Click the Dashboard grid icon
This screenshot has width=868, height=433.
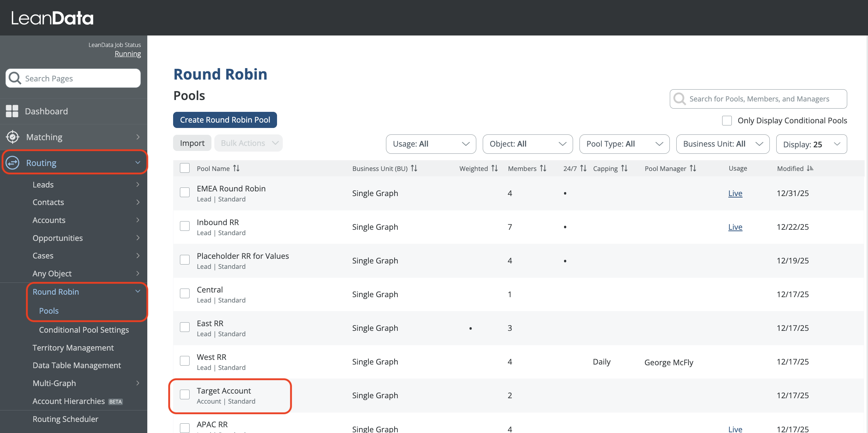tap(12, 111)
